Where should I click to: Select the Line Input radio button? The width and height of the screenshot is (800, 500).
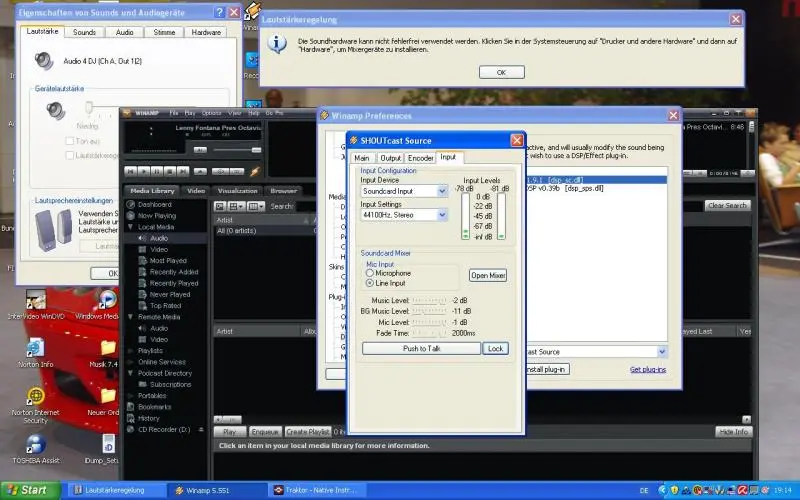[370, 283]
